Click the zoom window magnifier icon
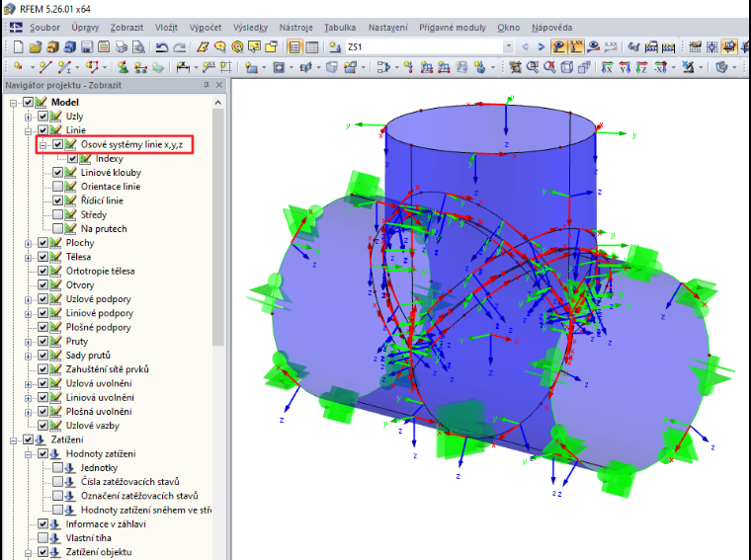This screenshot has width=751, height=560. click(x=533, y=67)
